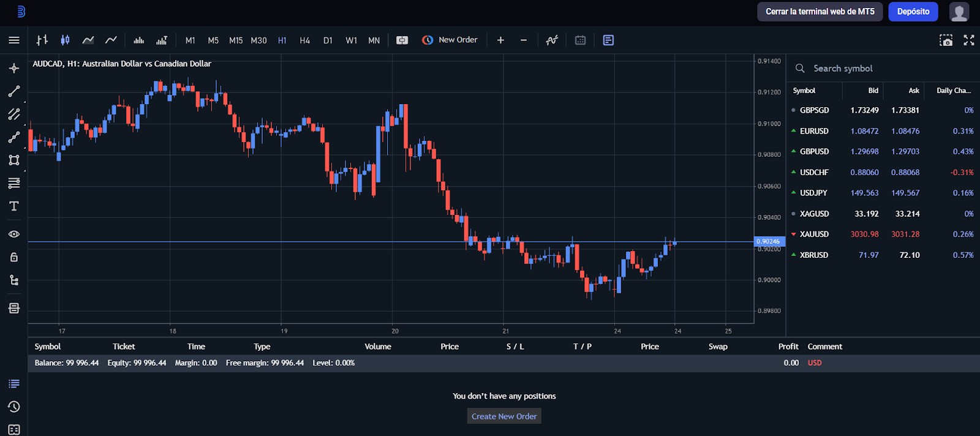Select the M5 timeframe
Viewport: 980px width, 436px height.
click(213, 40)
